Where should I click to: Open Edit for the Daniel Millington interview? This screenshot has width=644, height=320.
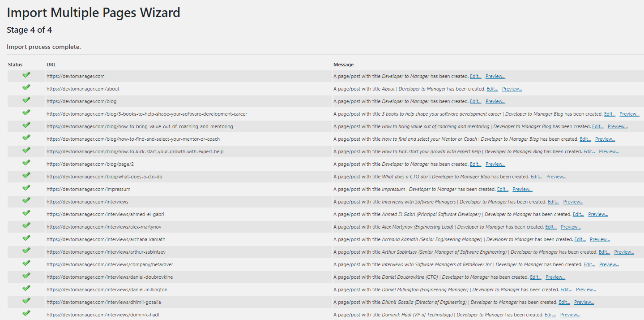(x=566, y=289)
